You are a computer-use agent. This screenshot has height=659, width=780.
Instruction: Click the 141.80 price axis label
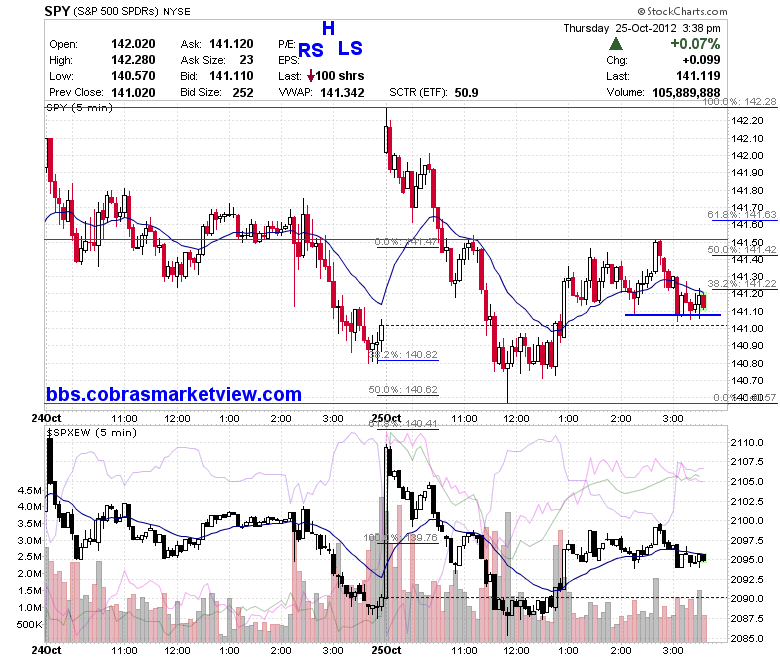pos(747,190)
